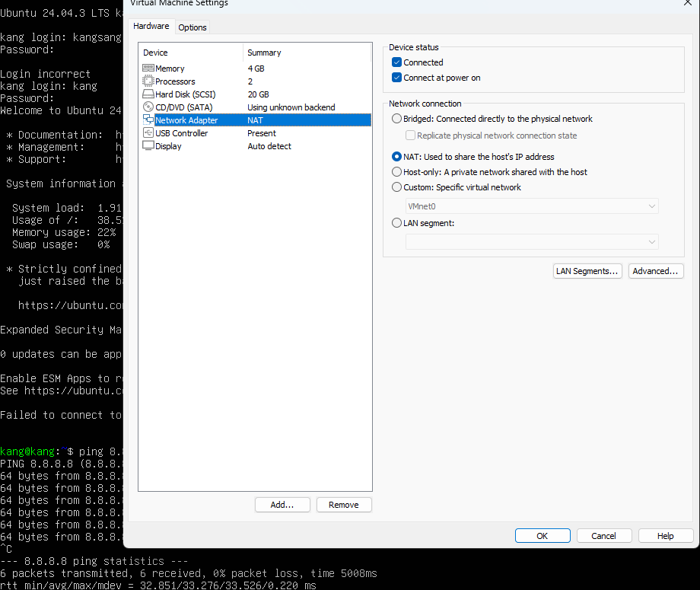Click the Display monitor icon
The height and width of the screenshot is (590, 700).
pyautogui.click(x=148, y=145)
